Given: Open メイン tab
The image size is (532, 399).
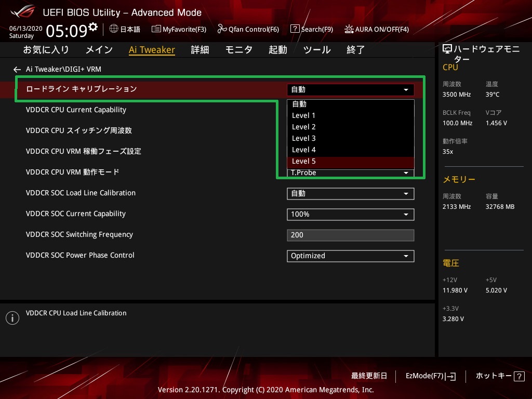Looking at the screenshot, I should (99, 50).
